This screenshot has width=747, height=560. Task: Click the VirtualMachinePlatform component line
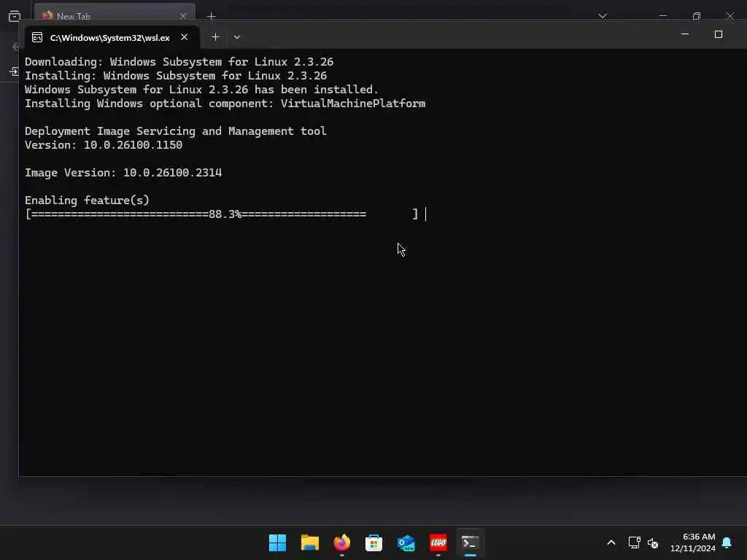225,104
